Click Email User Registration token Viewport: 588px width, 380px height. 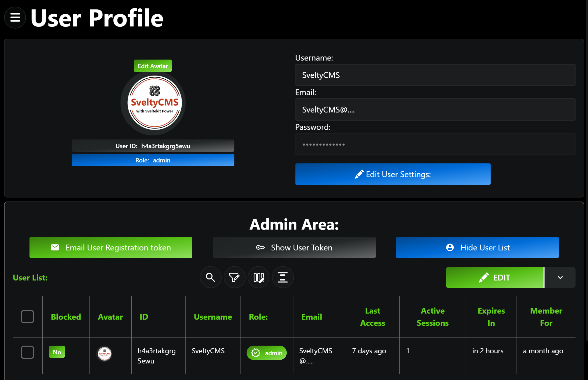click(x=111, y=247)
